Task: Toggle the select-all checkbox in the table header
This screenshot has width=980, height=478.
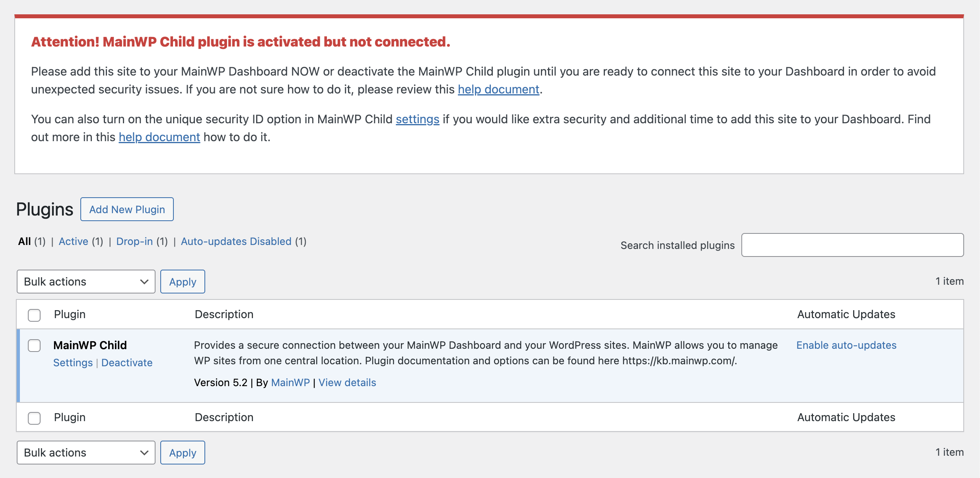Action: [34, 315]
